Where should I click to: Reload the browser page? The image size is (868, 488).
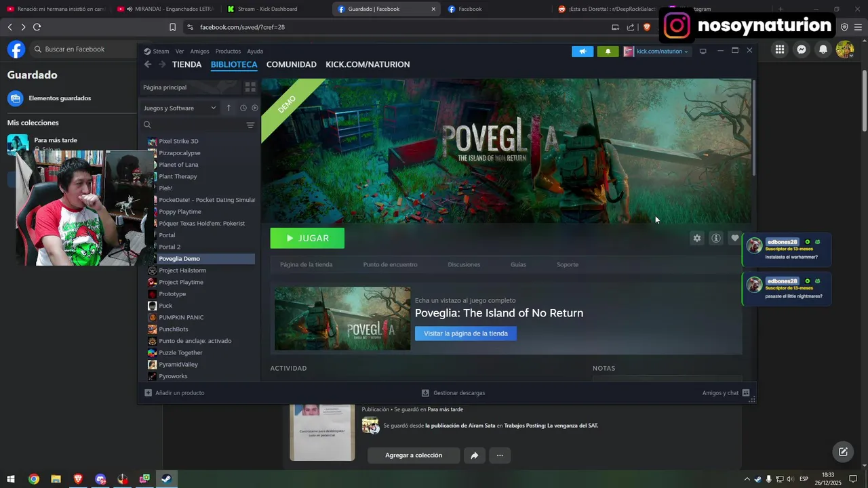coord(37,27)
